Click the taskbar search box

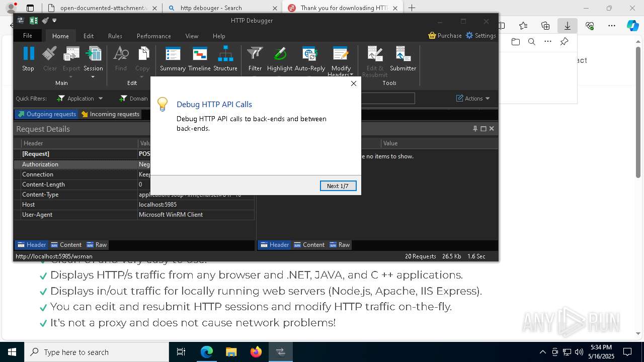(x=97, y=352)
